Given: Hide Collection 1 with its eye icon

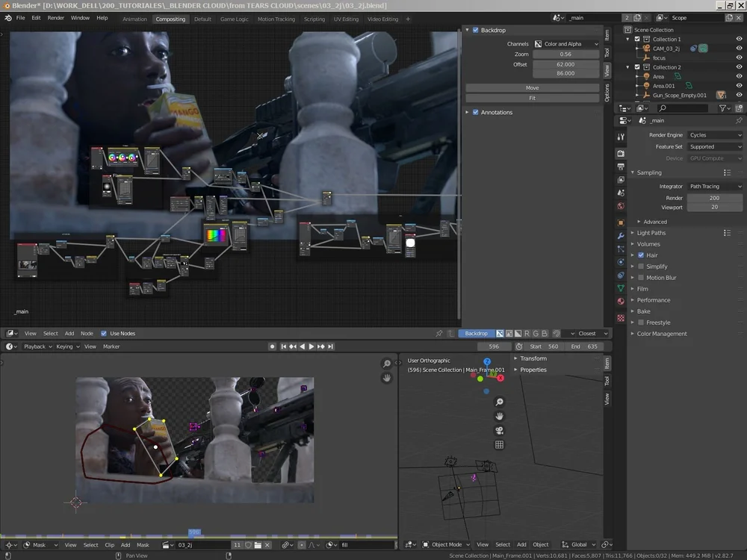Looking at the screenshot, I should [x=739, y=39].
